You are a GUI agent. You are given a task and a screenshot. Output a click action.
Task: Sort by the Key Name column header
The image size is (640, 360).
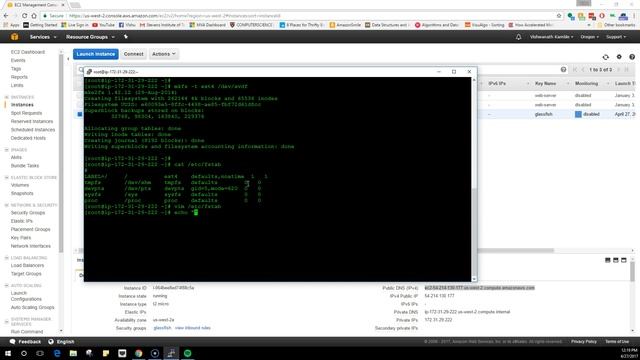(545, 84)
